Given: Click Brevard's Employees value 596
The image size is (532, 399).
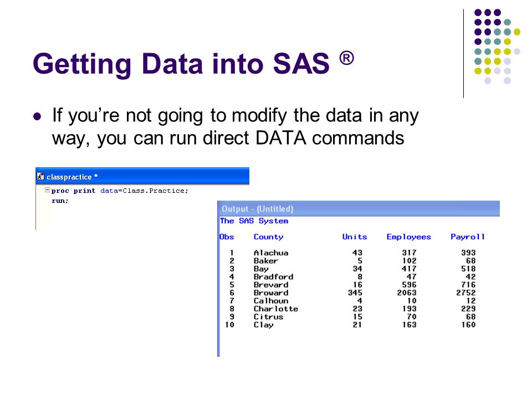Looking at the screenshot, I should pos(409,285).
